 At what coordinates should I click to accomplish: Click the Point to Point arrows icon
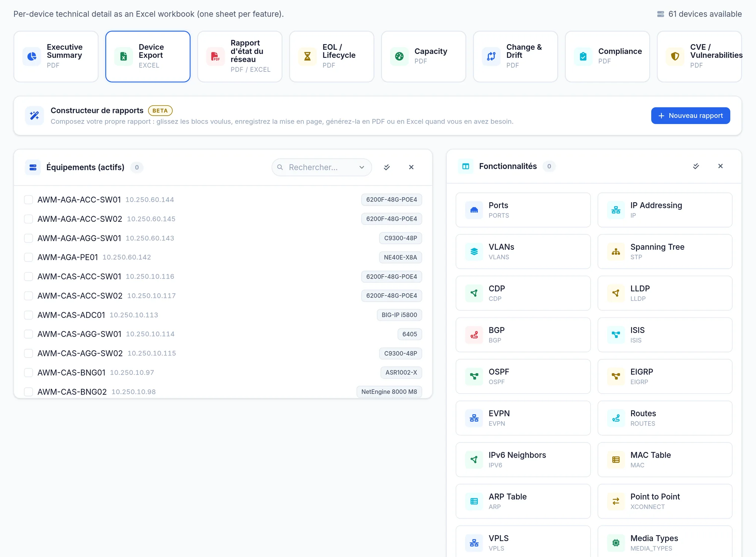click(616, 501)
